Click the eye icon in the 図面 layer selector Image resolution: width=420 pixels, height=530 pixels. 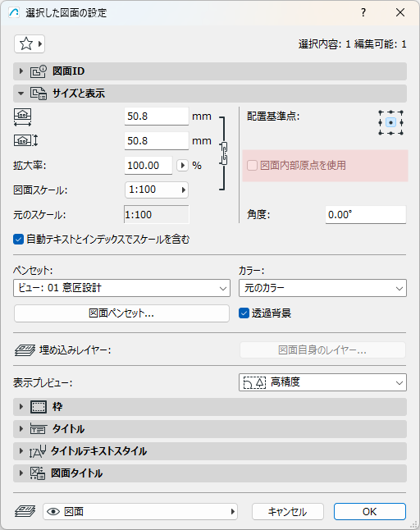coord(53,512)
